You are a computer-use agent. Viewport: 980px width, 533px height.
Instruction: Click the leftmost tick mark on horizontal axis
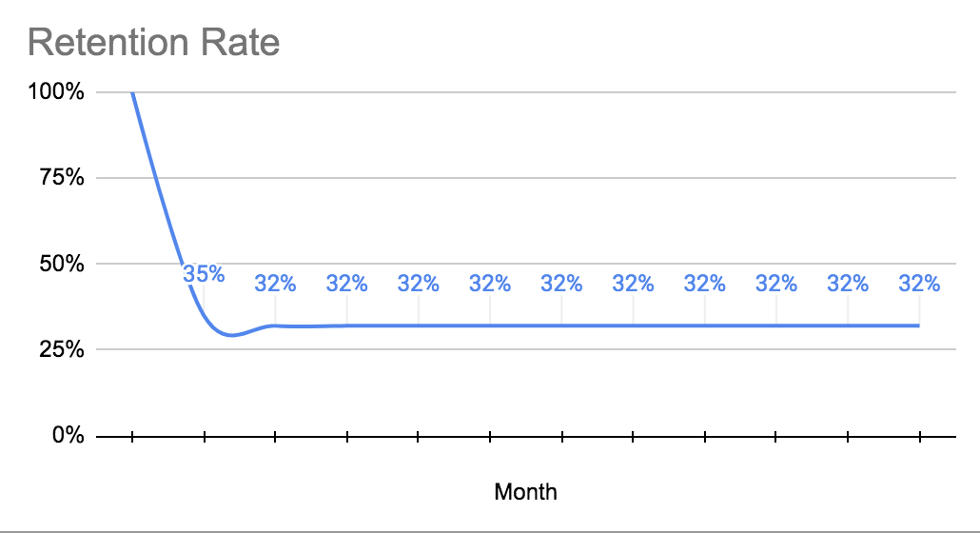pyautogui.click(x=132, y=437)
